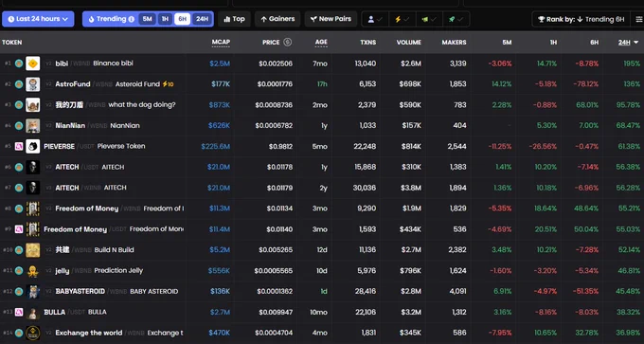
Task: Open the bibi Binance bibi pair row
Action: pos(322,63)
